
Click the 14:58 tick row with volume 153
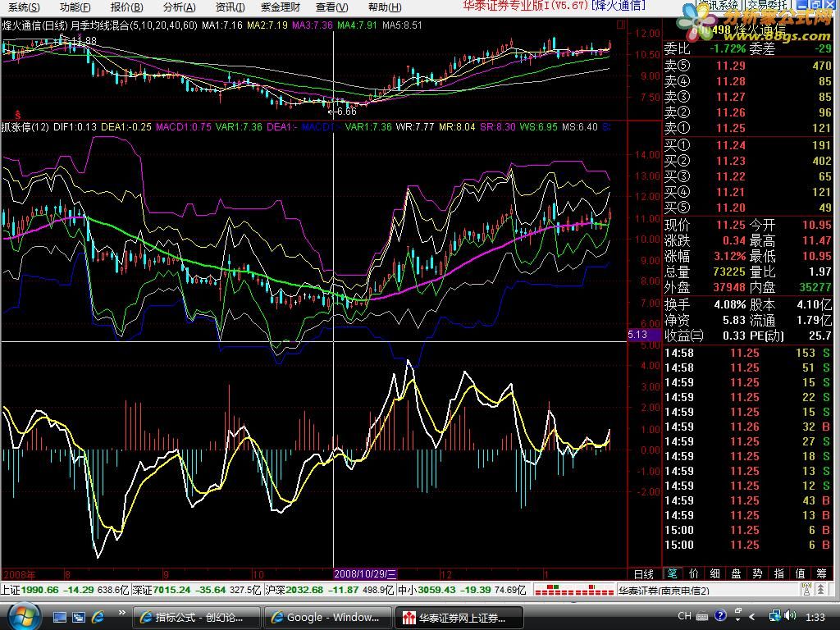[747, 353]
